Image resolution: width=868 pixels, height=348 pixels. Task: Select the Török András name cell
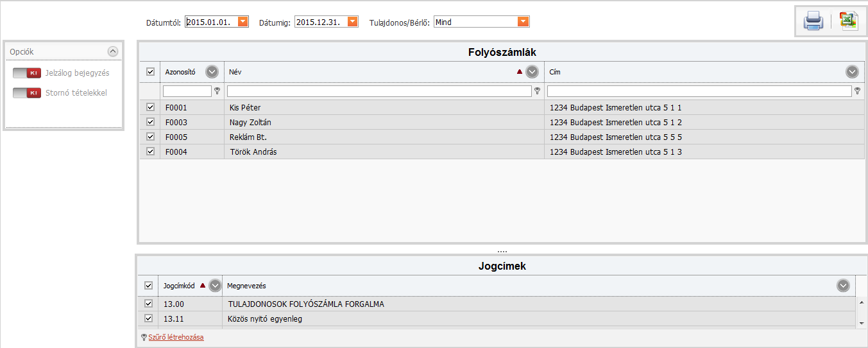point(384,152)
